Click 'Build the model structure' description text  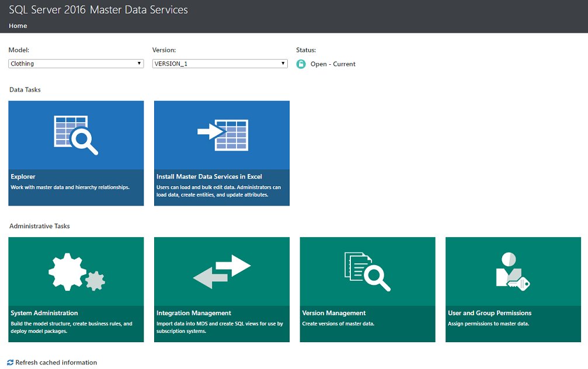click(71, 328)
